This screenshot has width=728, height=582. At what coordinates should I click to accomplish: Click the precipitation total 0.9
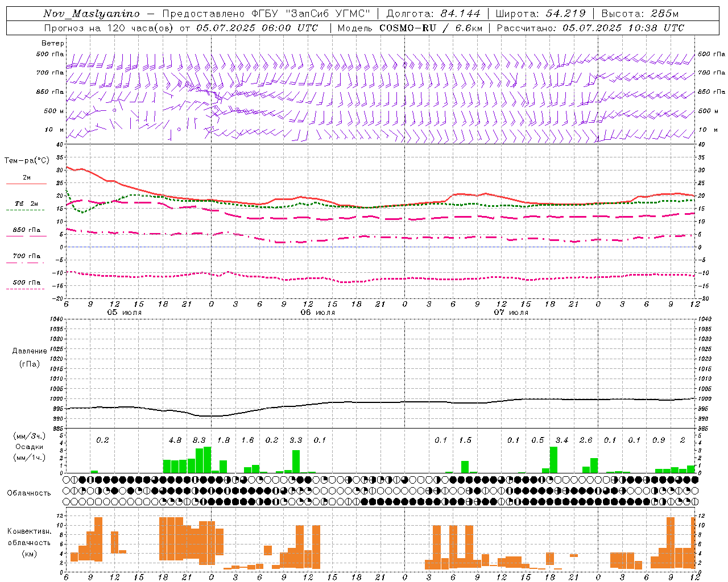(x=659, y=440)
